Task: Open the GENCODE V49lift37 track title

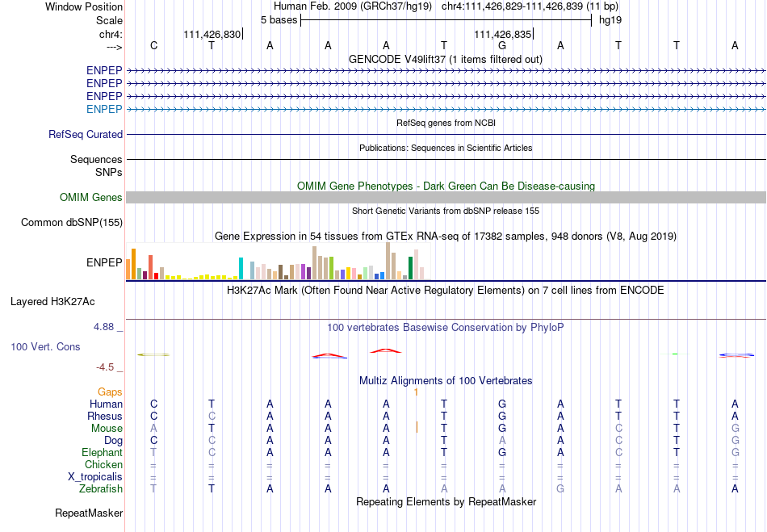Action: [x=445, y=59]
